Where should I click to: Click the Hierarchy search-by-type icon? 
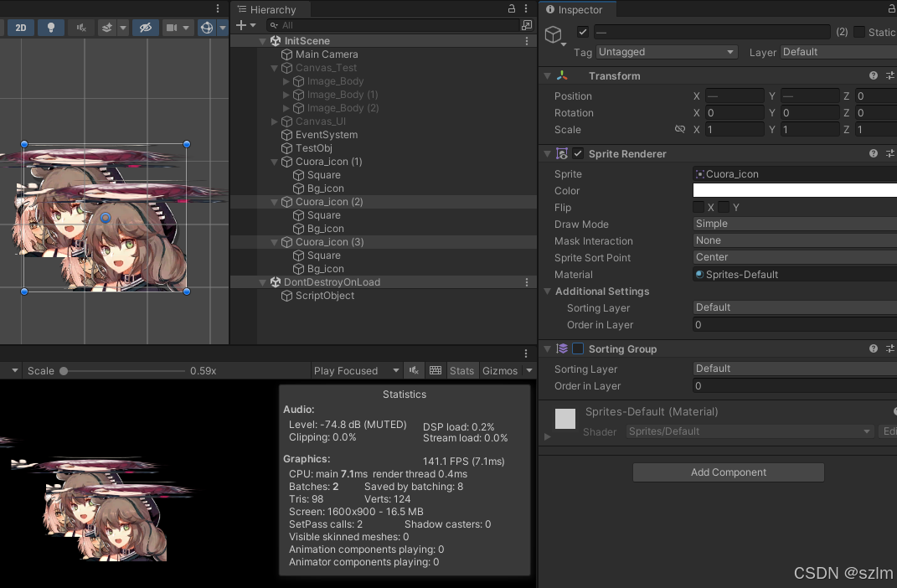click(x=527, y=25)
